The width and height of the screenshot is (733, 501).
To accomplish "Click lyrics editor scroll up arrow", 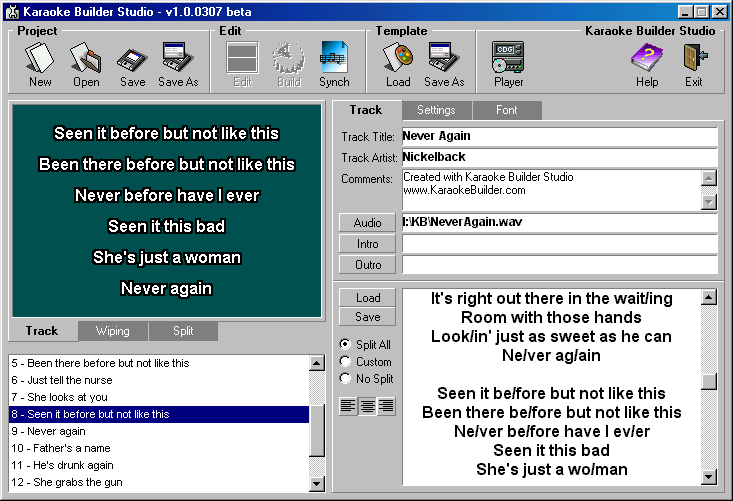I will [709, 297].
